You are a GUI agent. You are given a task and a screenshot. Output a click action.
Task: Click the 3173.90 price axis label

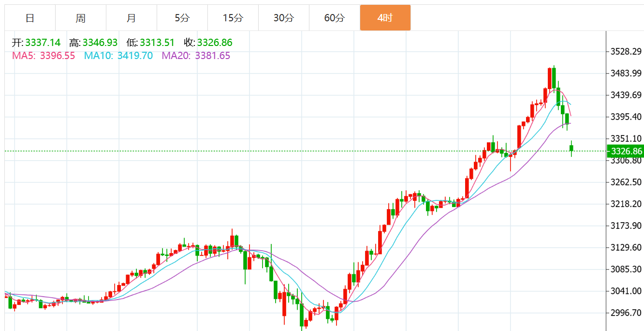tap(626, 226)
